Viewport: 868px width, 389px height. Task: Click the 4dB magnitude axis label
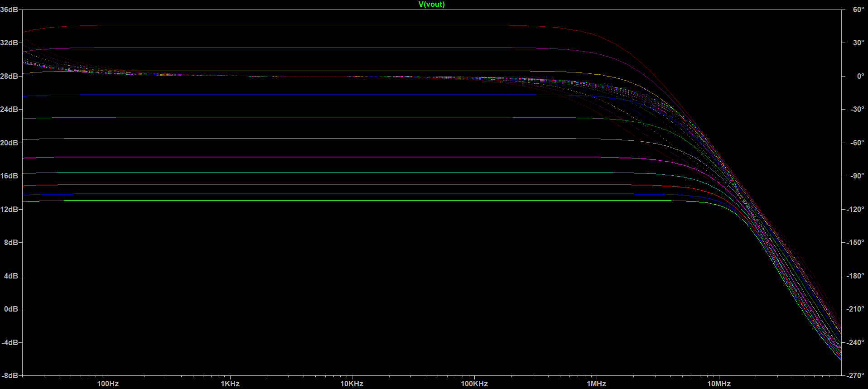(x=11, y=276)
